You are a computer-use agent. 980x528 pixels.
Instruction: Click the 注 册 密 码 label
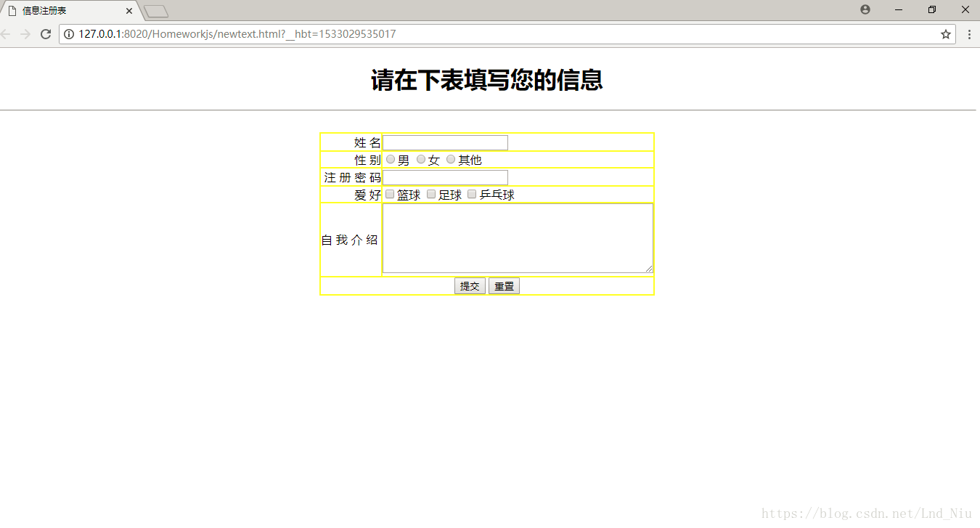[x=352, y=177]
